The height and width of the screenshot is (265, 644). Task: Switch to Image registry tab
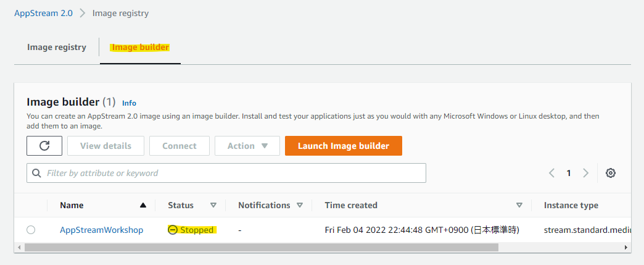[x=57, y=48]
